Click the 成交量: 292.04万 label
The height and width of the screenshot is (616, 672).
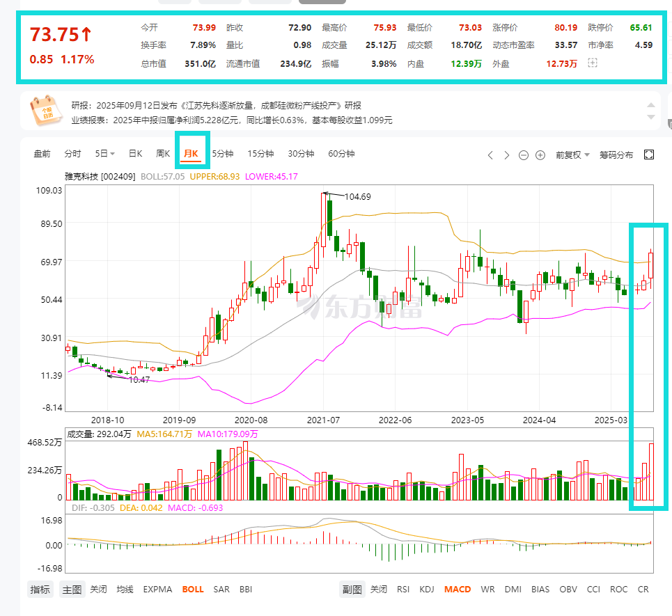(x=99, y=434)
